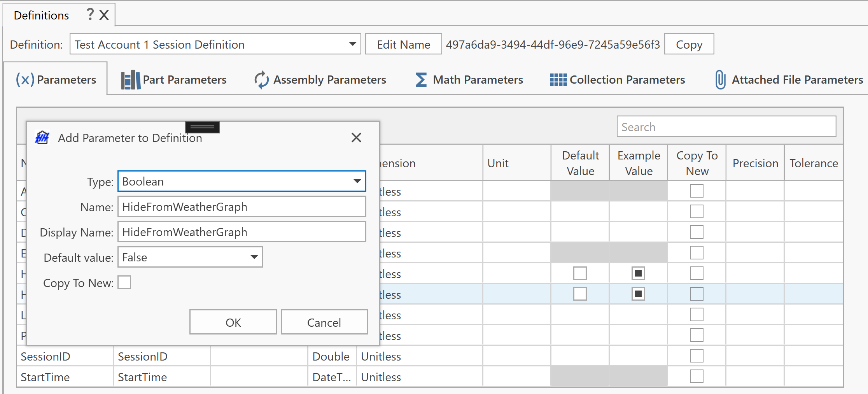Switch to the Math Parameters tab
This screenshot has height=394, width=868.
pyautogui.click(x=469, y=80)
